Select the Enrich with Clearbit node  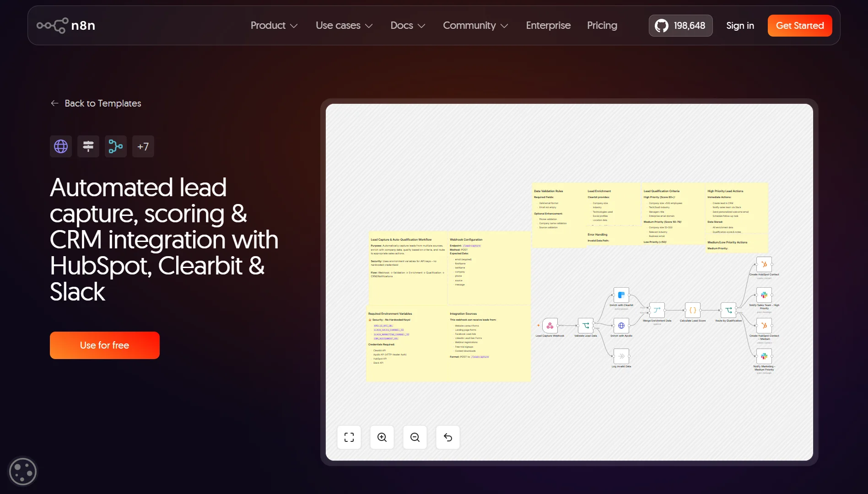621,295
